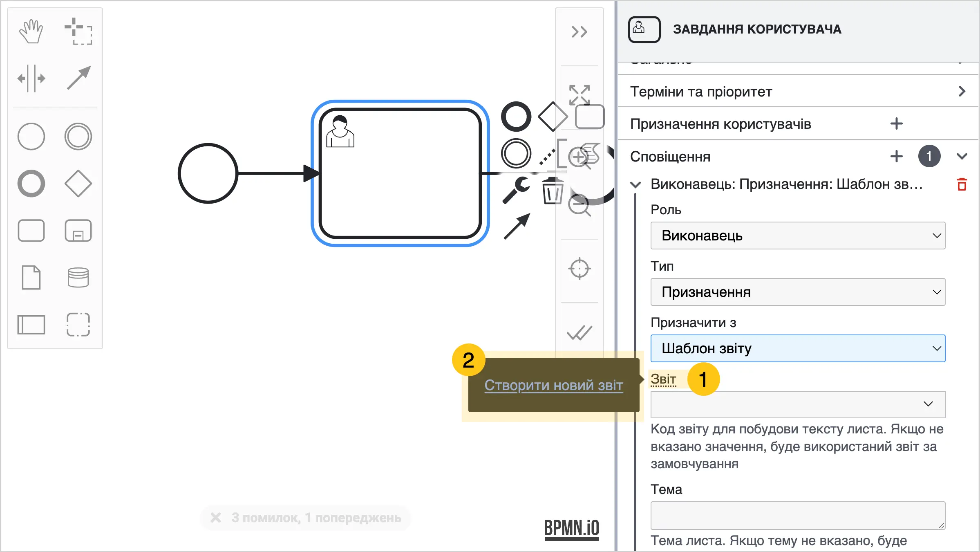Select the user task shape on canvas
The height and width of the screenshot is (552, 980).
point(400,173)
